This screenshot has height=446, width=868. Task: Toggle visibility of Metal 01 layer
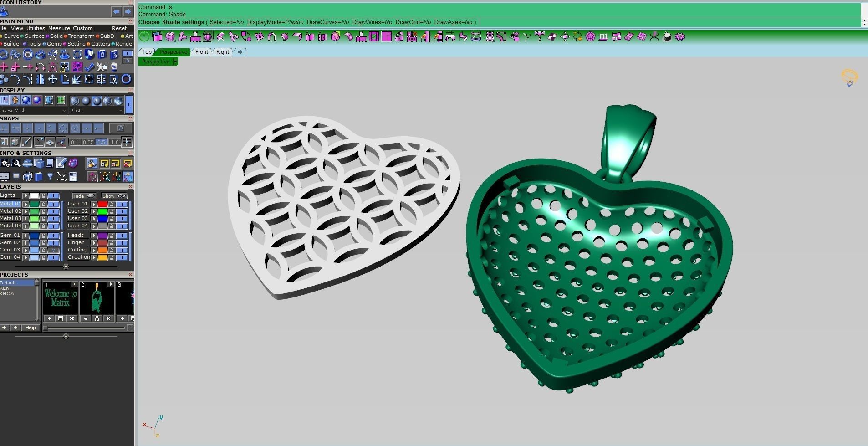click(53, 204)
